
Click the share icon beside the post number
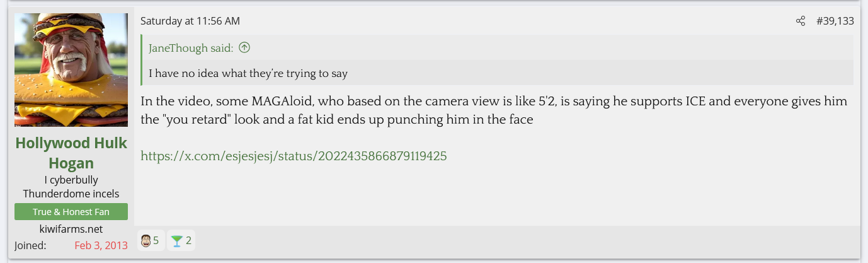(x=801, y=21)
